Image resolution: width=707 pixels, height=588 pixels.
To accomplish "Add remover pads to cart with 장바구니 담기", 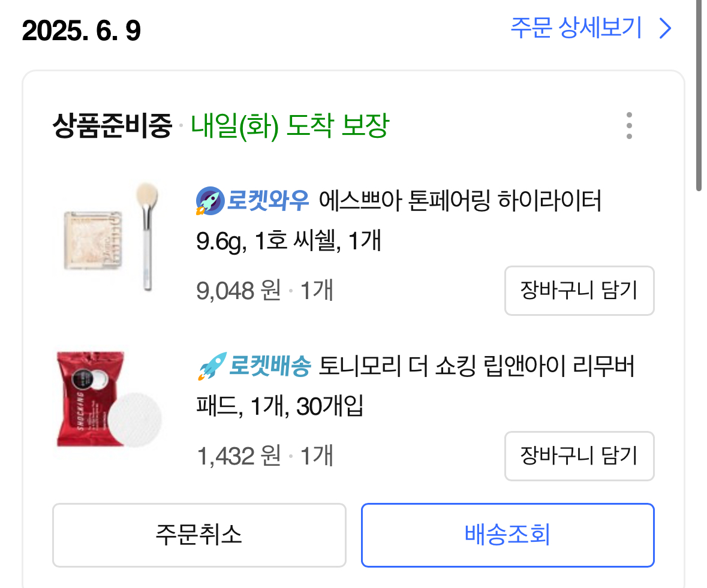I will tap(579, 456).
